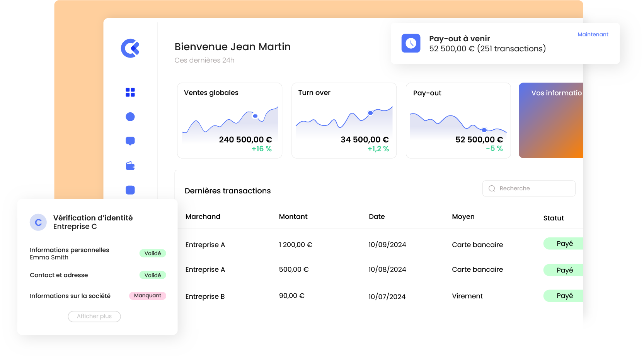Image resolution: width=644 pixels, height=359 pixels.
Task: Open the Ventes globales card
Action: (230, 120)
